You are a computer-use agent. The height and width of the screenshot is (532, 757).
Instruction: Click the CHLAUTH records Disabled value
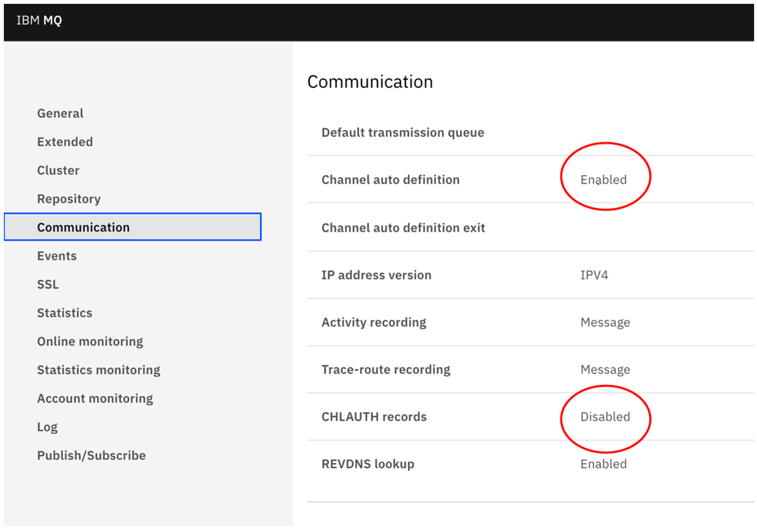click(x=605, y=417)
